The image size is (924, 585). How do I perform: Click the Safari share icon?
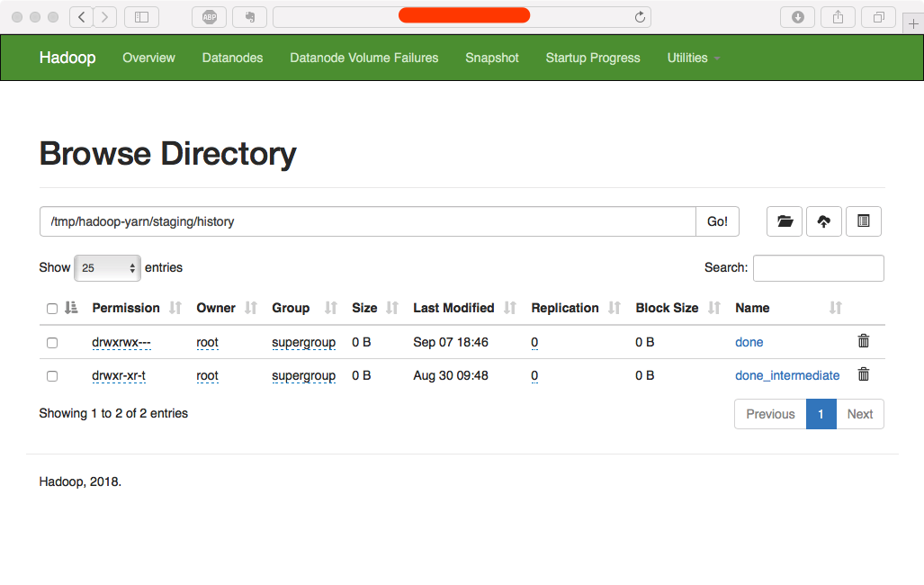coord(838,17)
